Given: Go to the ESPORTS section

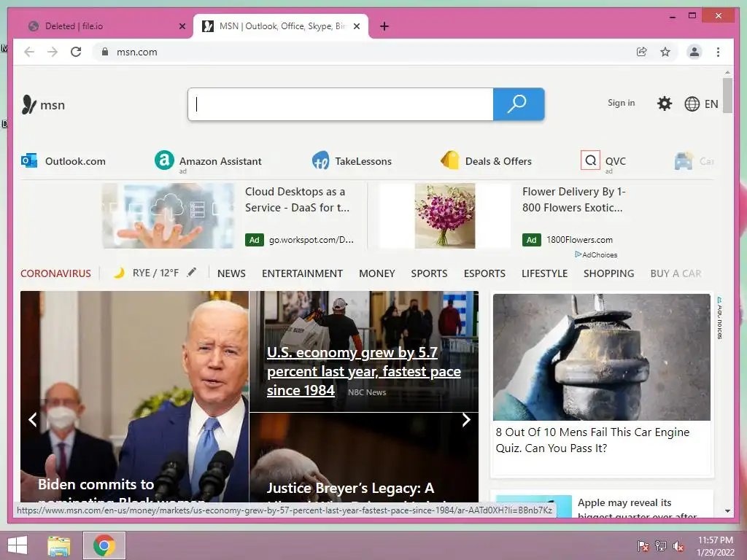Looking at the screenshot, I should pyautogui.click(x=484, y=273).
